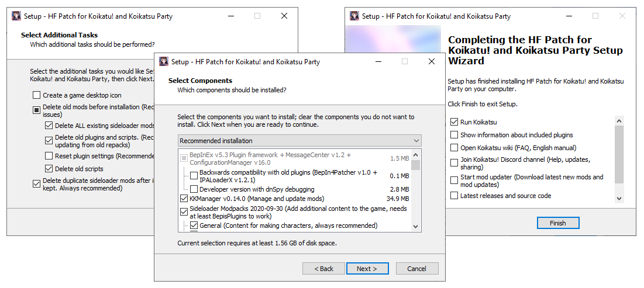Cancel the component selection setup
Screen dimensions: 644x288
pos(417,269)
